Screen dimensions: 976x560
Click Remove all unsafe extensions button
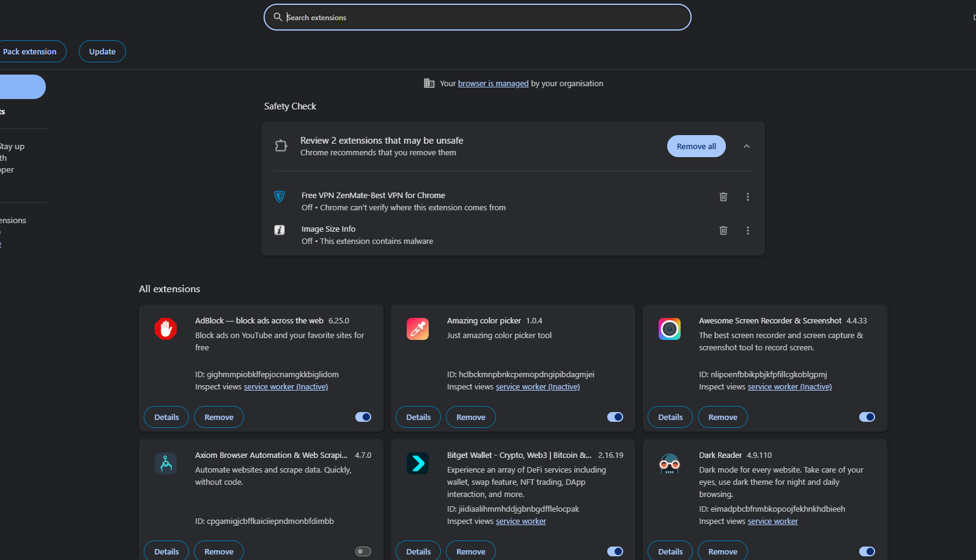696,146
